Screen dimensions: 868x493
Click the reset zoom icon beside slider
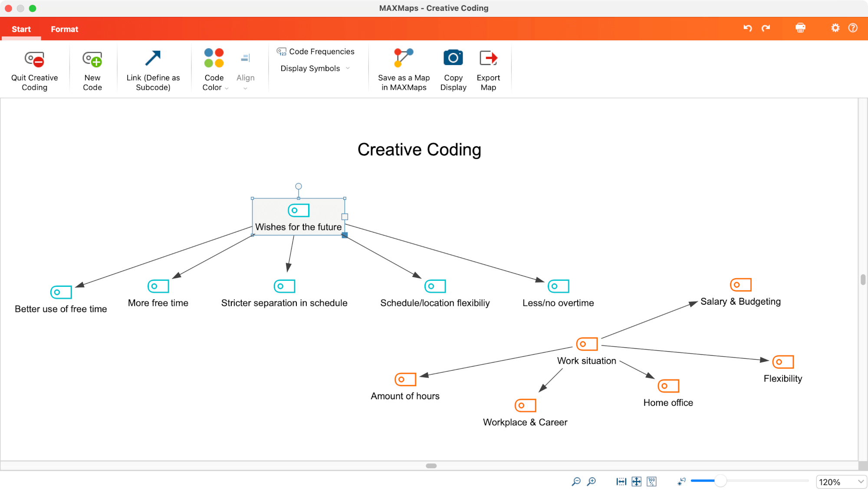point(681,481)
